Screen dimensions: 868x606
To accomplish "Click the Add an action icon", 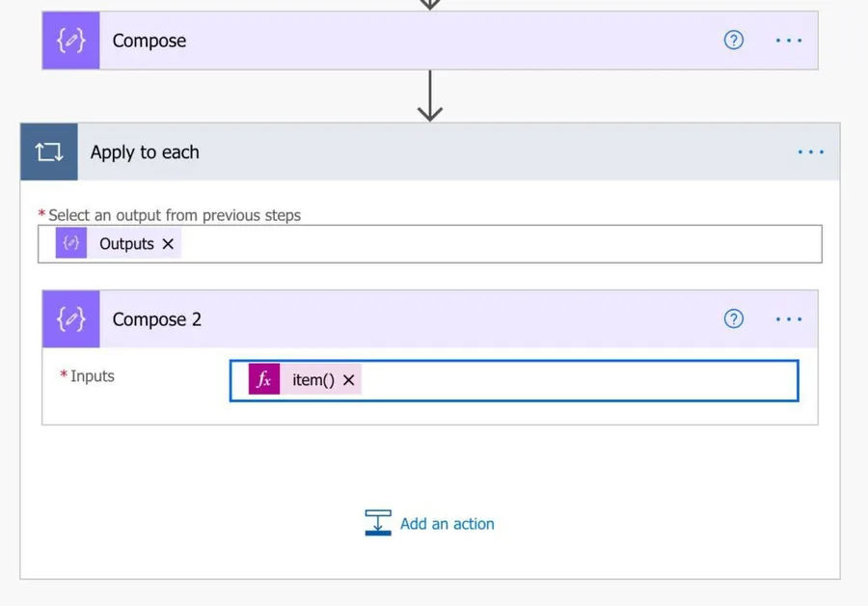I will [378, 523].
